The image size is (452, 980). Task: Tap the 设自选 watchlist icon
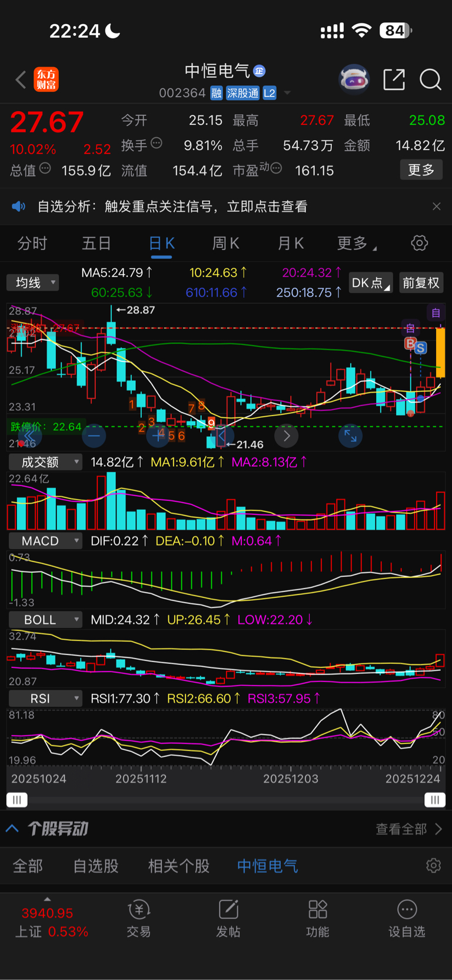click(x=407, y=918)
